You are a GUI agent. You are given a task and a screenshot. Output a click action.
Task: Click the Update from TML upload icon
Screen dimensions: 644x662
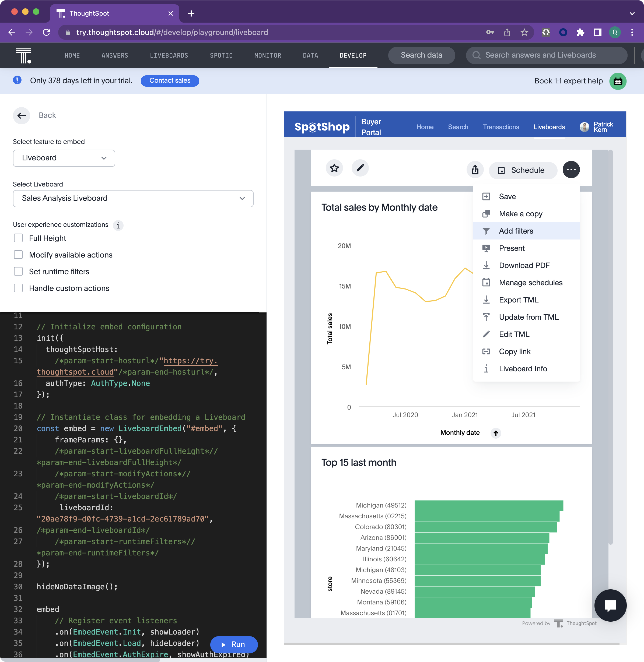486,317
